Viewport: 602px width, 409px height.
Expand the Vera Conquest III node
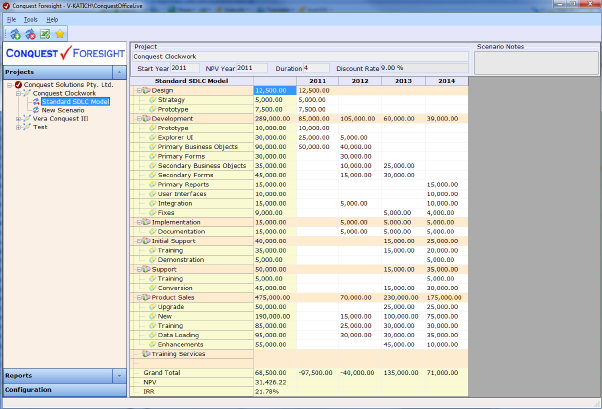click(18, 119)
